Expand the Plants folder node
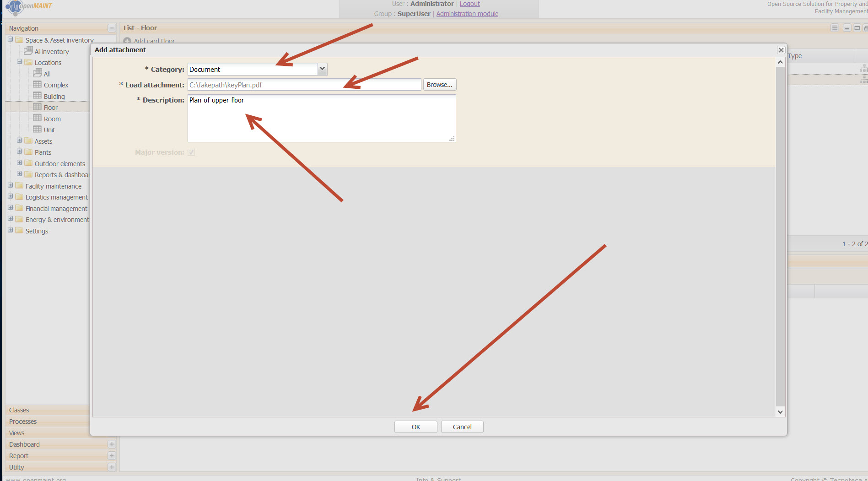The height and width of the screenshot is (481, 868). coord(20,152)
